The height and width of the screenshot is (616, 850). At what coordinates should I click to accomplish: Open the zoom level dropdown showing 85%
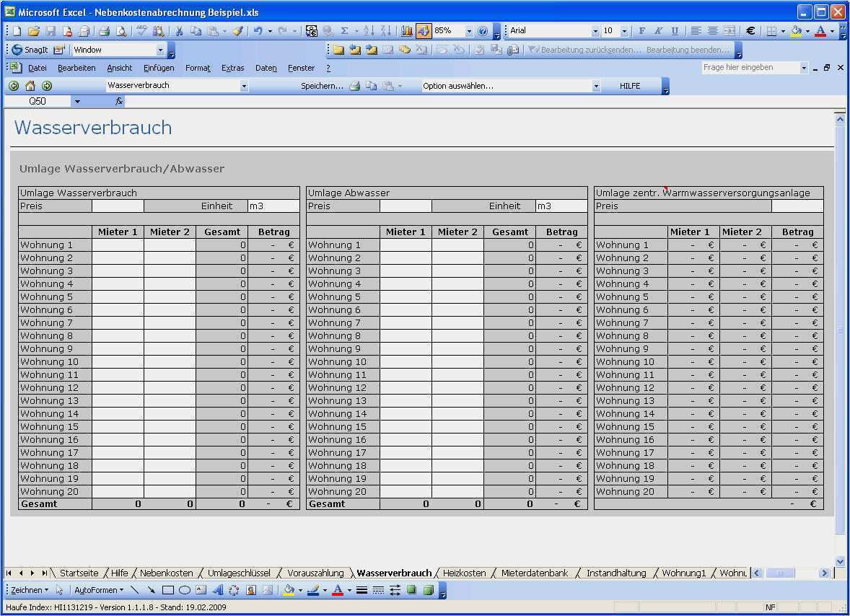click(x=468, y=30)
